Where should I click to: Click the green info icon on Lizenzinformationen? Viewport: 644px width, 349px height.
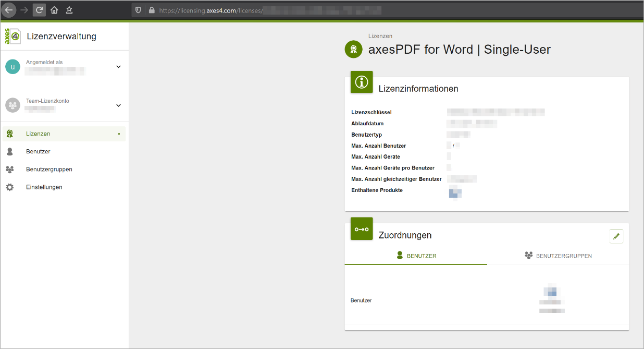[362, 82]
